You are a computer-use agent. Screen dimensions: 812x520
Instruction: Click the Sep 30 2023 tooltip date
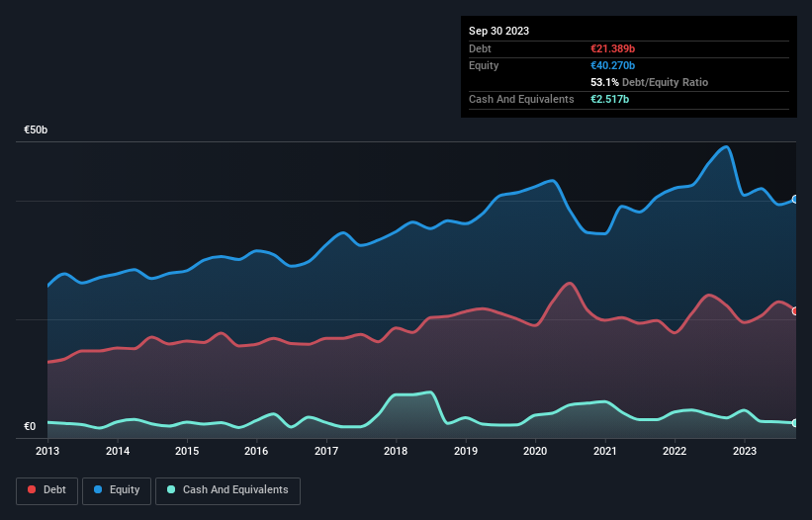(x=498, y=31)
